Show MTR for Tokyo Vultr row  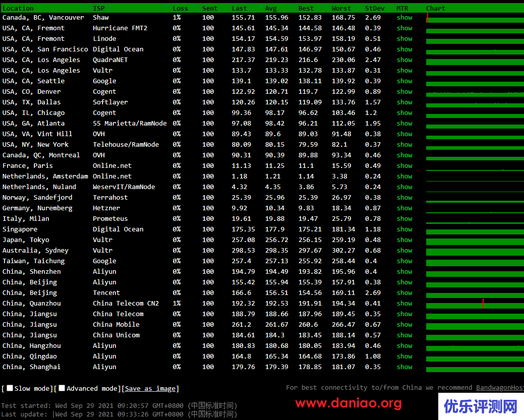click(x=404, y=240)
